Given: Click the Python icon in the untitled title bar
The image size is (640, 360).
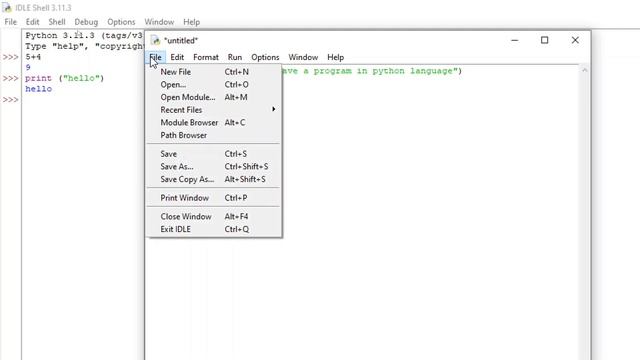Looking at the screenshot, I should (155, 40).
